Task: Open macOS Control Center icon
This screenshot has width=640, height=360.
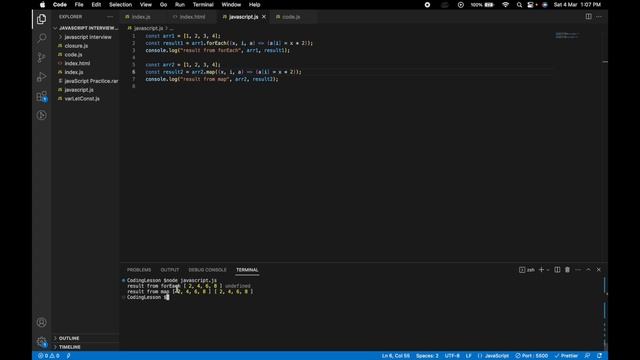Action: click(x=531, y=5)
